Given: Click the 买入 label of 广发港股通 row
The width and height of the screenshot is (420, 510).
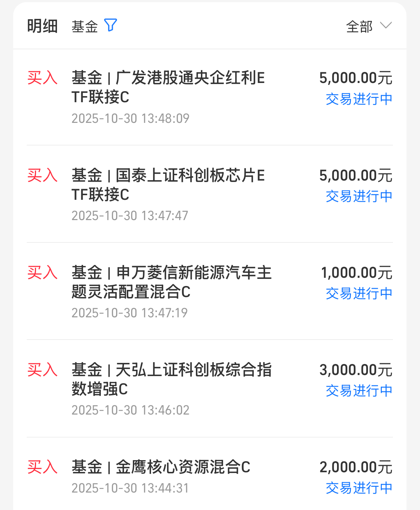Looking at the screenshot, I should point(42,78).
